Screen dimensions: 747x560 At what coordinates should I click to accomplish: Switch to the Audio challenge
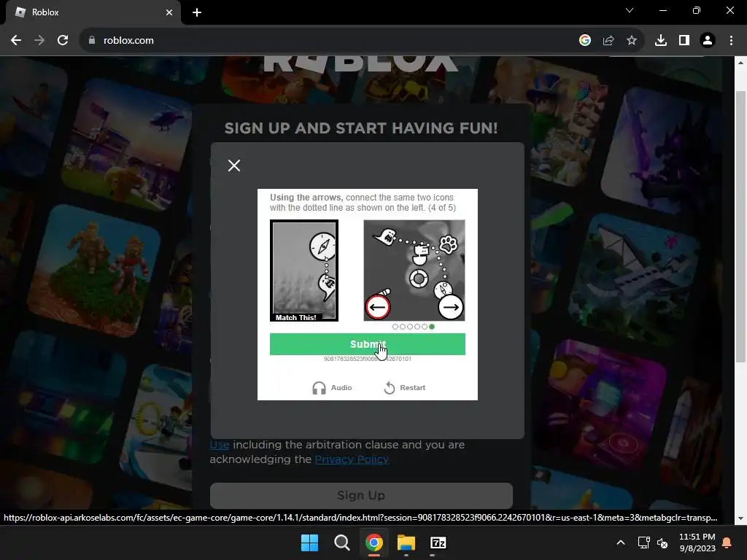(x=332, y=388)
